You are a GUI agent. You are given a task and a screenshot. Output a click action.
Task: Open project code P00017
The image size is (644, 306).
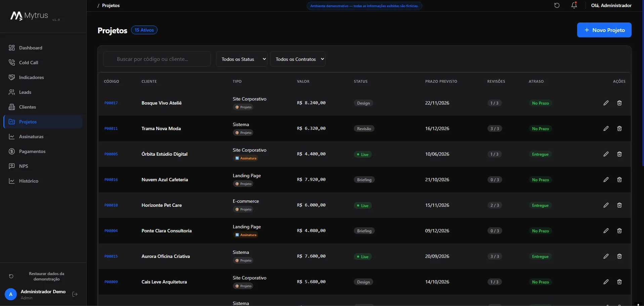[x=111, y=103]
